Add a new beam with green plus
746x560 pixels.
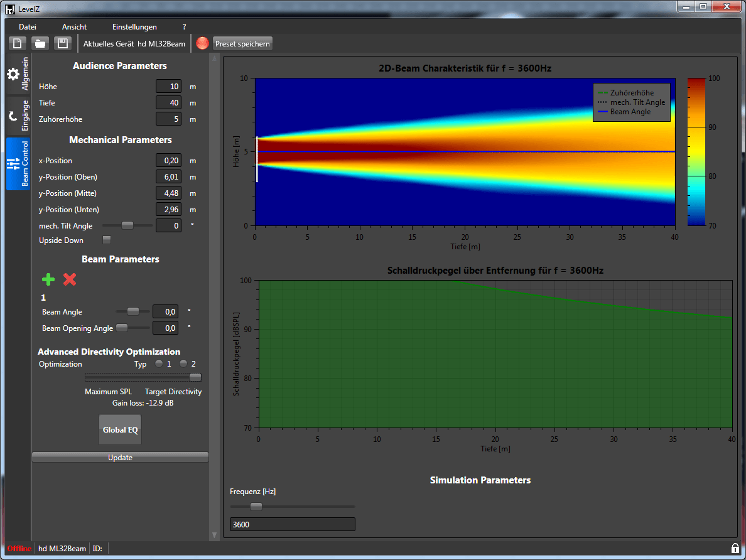[x=48, y=279]
